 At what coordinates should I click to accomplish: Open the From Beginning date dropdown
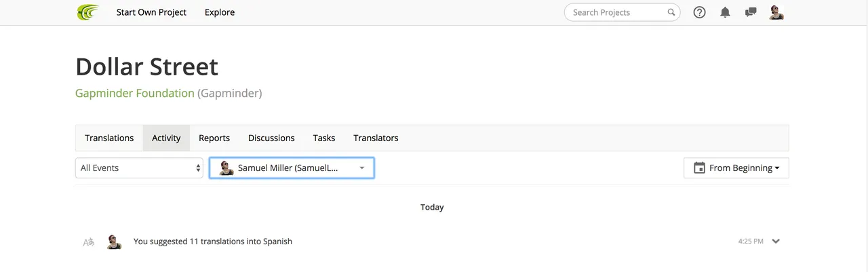pos(736,168)
